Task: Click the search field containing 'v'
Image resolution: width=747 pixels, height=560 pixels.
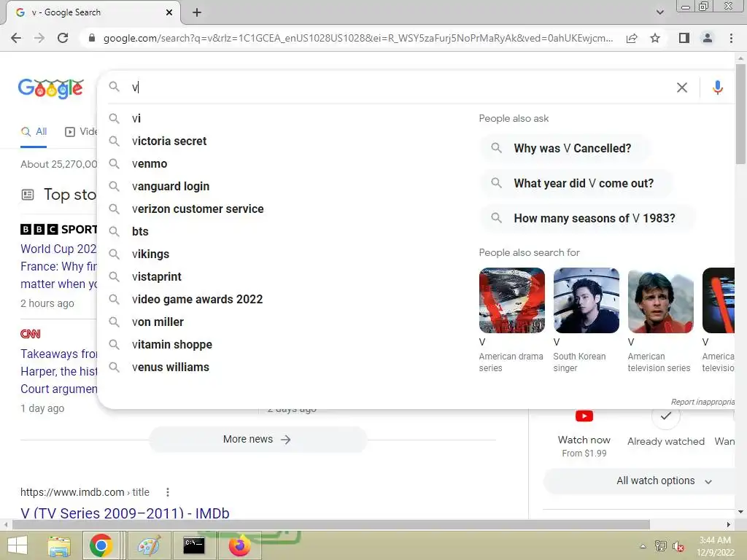Action: click(x=400, y=87)
